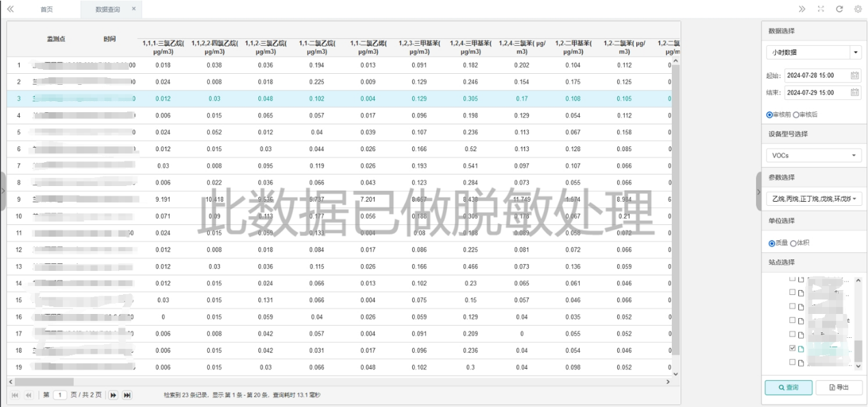Switch to the 首页 tab

point(46,10)
